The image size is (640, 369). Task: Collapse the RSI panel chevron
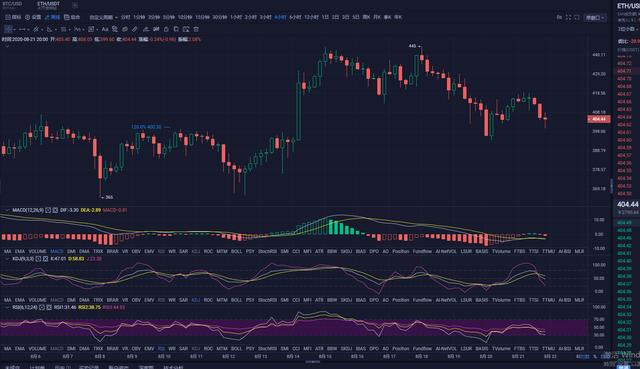pyautogui.click(x=7, y=307)
